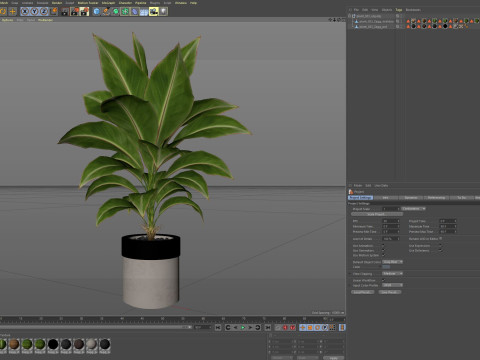Click the project Color swatch

(x=386, y=267)
